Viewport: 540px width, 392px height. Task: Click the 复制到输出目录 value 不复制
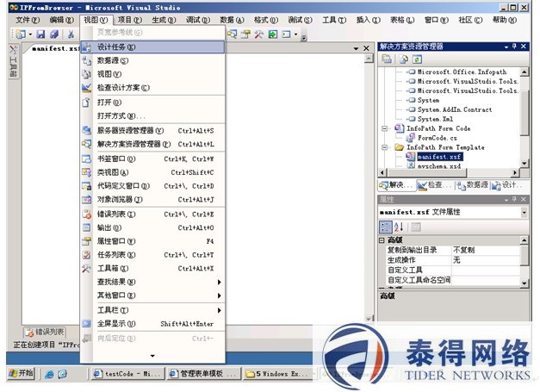click(x=485, y=250)
